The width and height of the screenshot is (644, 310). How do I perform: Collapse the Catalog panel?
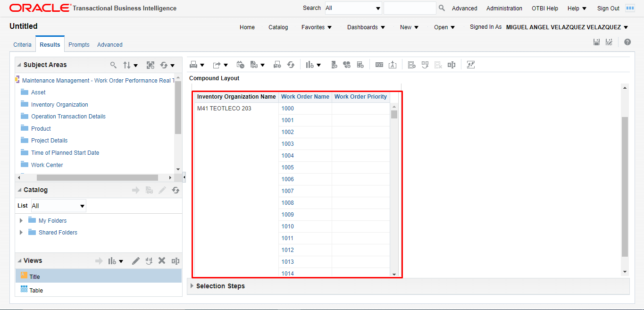pos(19,190)
